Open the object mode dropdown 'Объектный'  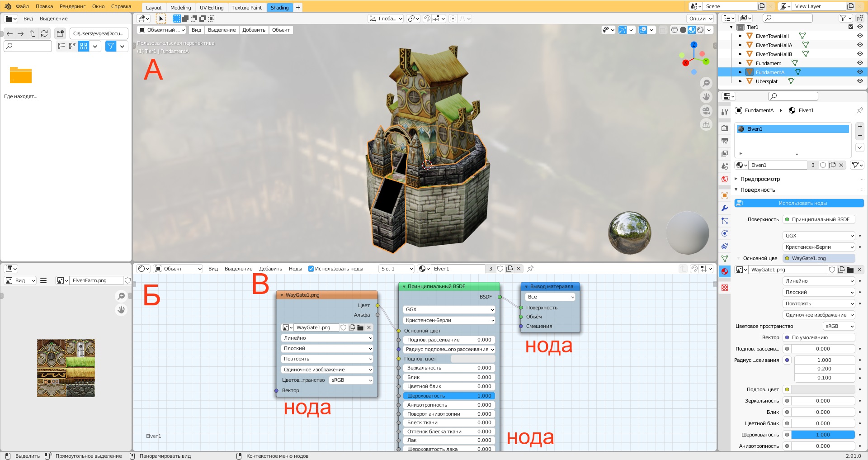[x=161, y=30]
